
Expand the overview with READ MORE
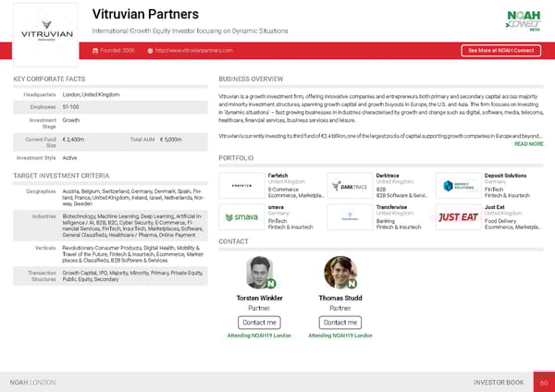[528, 144]
